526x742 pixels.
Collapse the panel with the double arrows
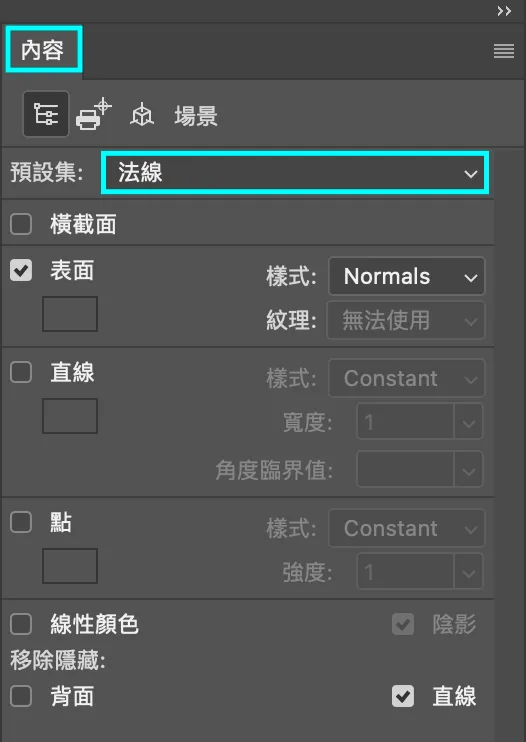point(504,11)
